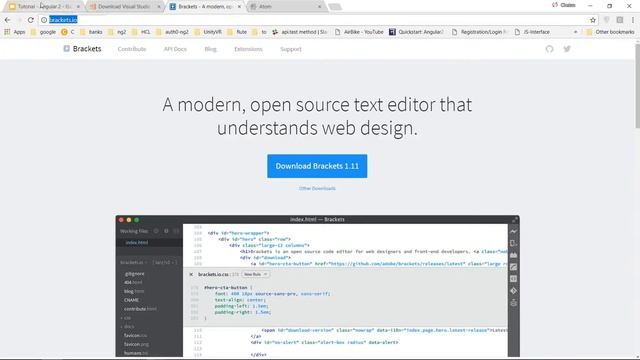
Task: Open the HCL bookmarks folder
Action: [x=141, y=32]
